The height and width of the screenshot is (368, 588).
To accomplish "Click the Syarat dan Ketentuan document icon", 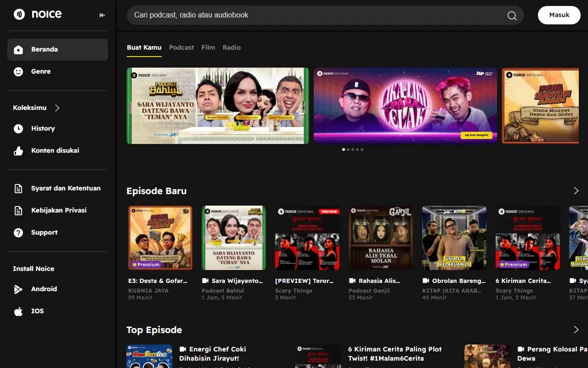I will [x=18, y=189].
